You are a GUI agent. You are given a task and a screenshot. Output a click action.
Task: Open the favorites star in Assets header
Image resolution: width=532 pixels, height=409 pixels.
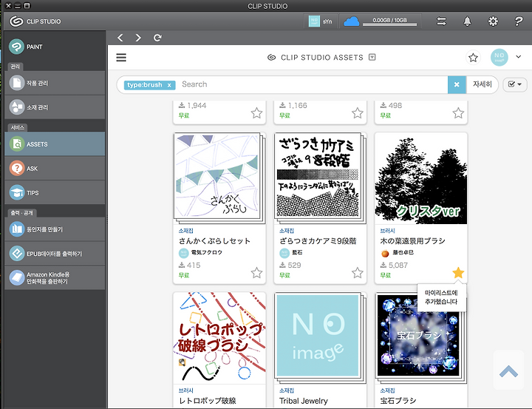pyautogui.click(x=473, y=58)
